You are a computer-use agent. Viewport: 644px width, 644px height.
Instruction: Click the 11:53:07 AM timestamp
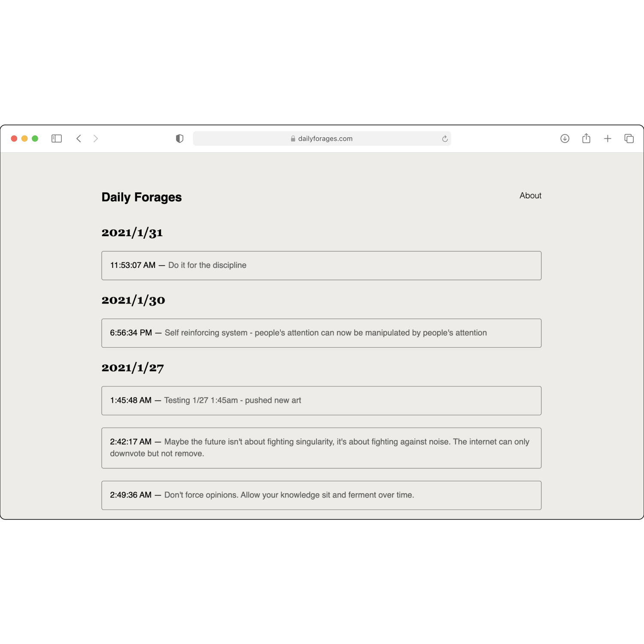point(133,265)
